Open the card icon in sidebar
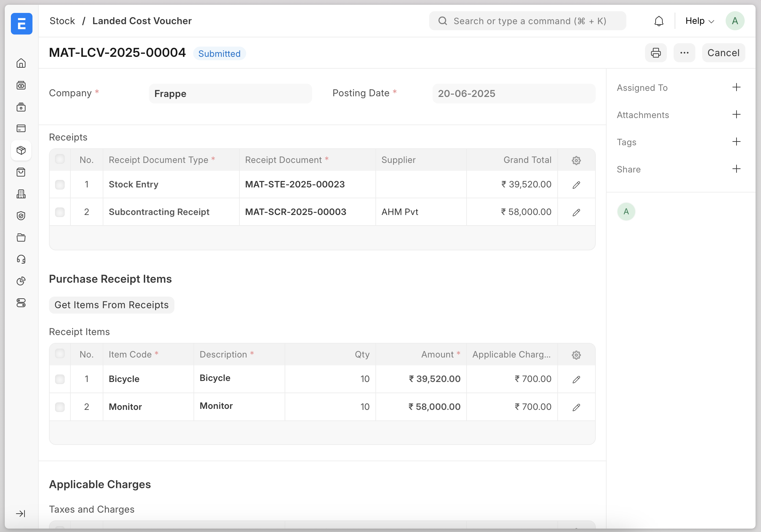The height and width of the screenshot is (532, 761). click(x=21, y=129)
